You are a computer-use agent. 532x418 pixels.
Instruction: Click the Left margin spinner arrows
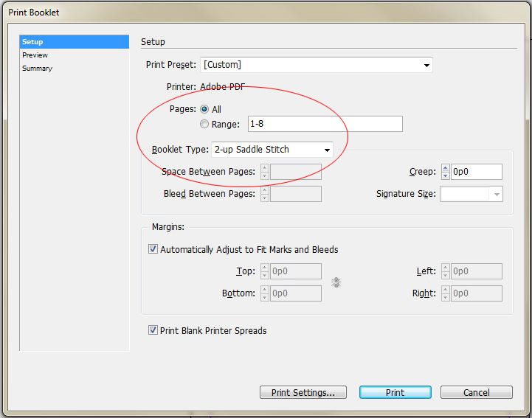click(x=446, y=271)
